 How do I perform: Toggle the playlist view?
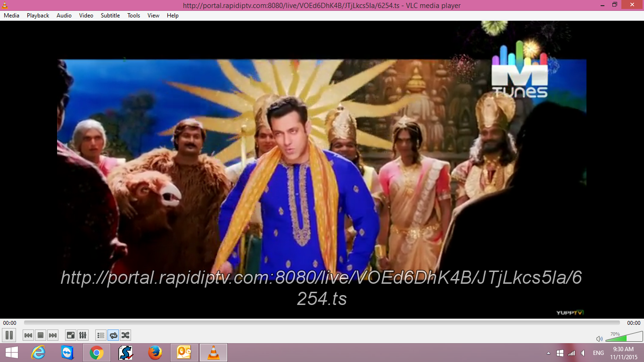click(100, 335)
